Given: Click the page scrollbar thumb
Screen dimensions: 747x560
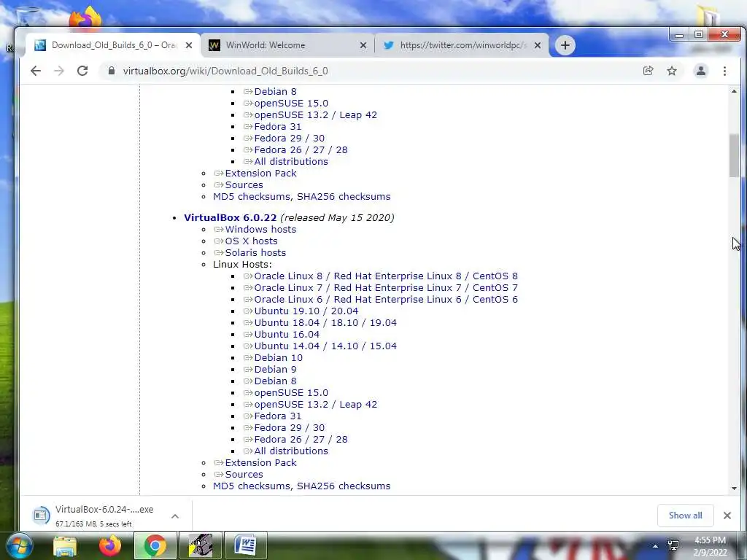Looking at the screenshot, I should coord(734,156).
